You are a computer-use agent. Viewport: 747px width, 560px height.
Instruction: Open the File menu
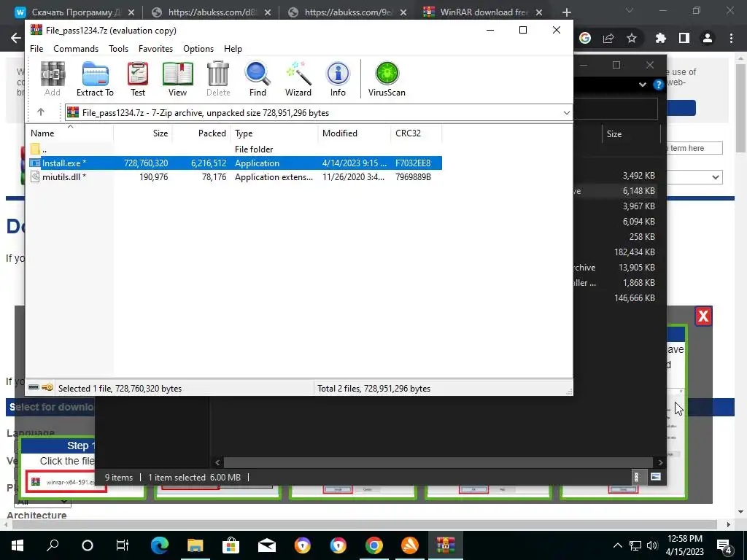tap(36, 49)
